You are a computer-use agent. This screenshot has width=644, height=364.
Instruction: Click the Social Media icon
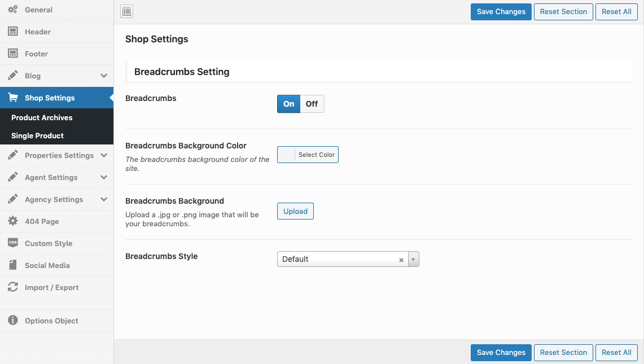[12, 265]
